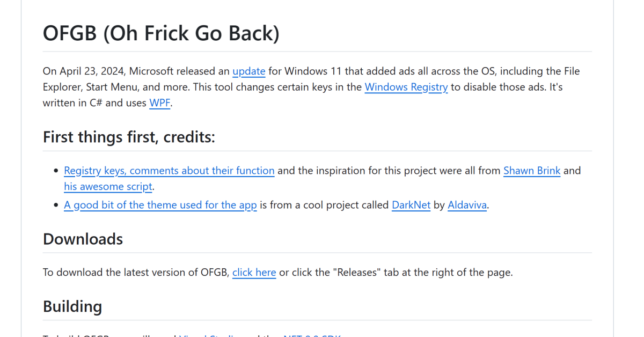644x337 pixels.
Task: Follow the "click here" download link
Action: (x=254, y=272)
